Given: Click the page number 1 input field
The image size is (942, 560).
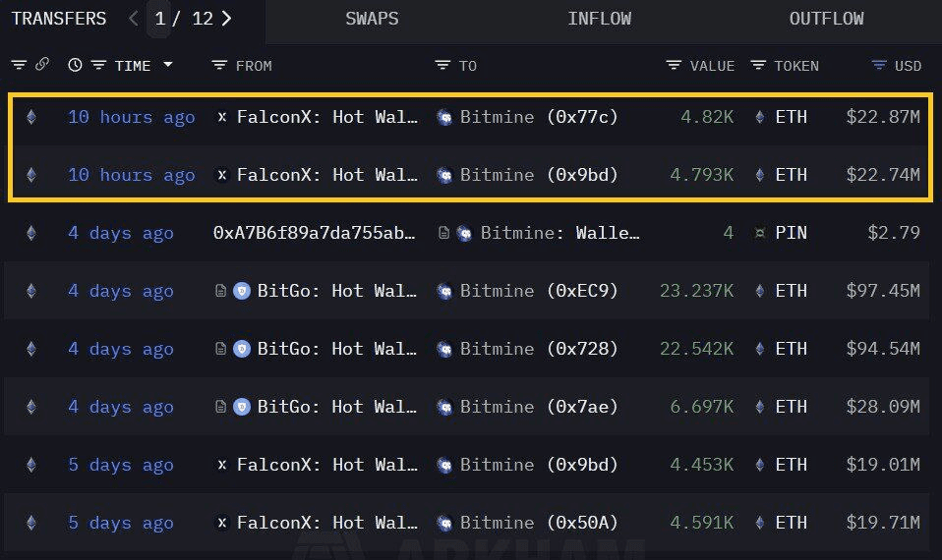Looking at the screenshot, I should tap(159, 19).
